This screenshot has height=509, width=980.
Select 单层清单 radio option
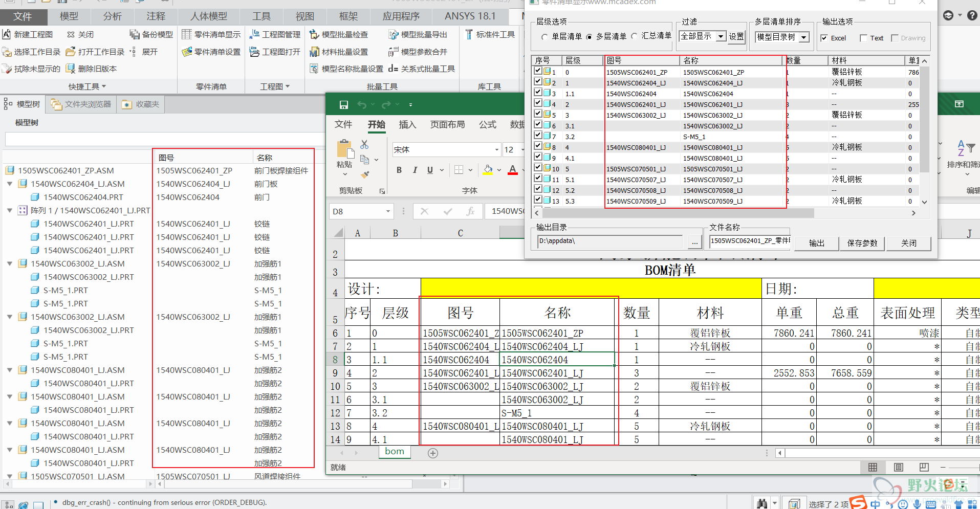545,37
